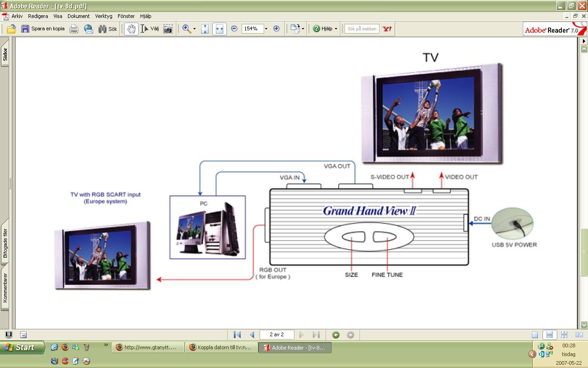Screen dimensions: 588x368
Task: Open the Visa menu
Action: tap(58, 16)
